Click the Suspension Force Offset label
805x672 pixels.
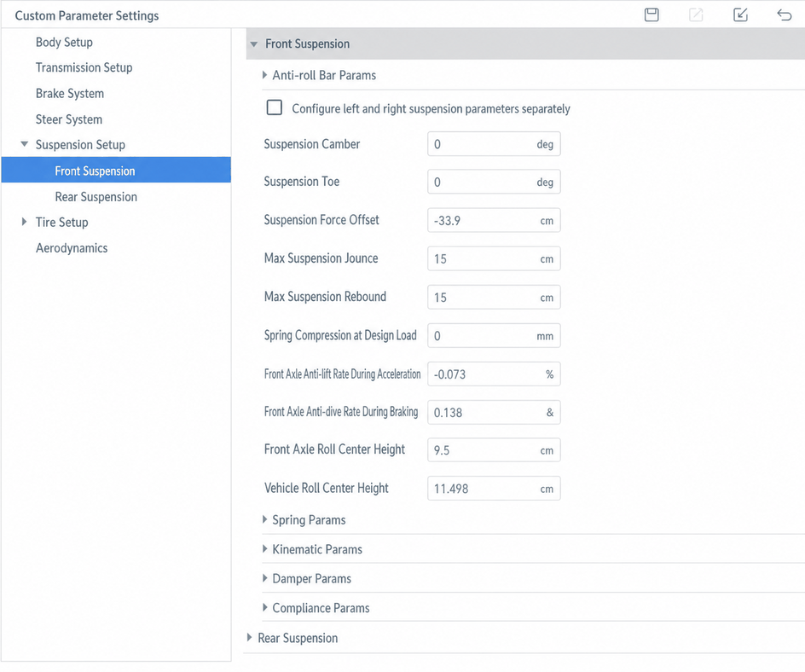click(x=321, y=220)
